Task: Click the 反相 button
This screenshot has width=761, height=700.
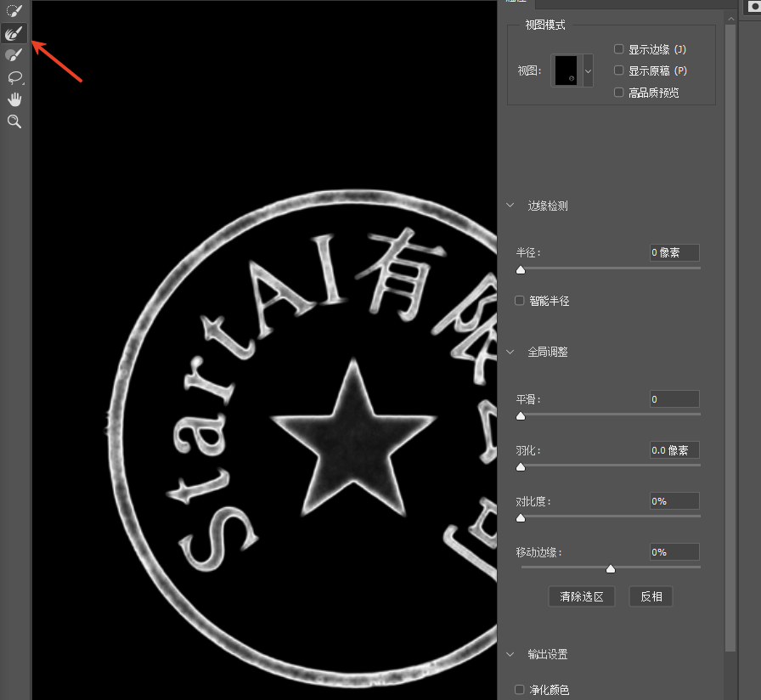Action: pyautogui.click(x=651, y=596)
